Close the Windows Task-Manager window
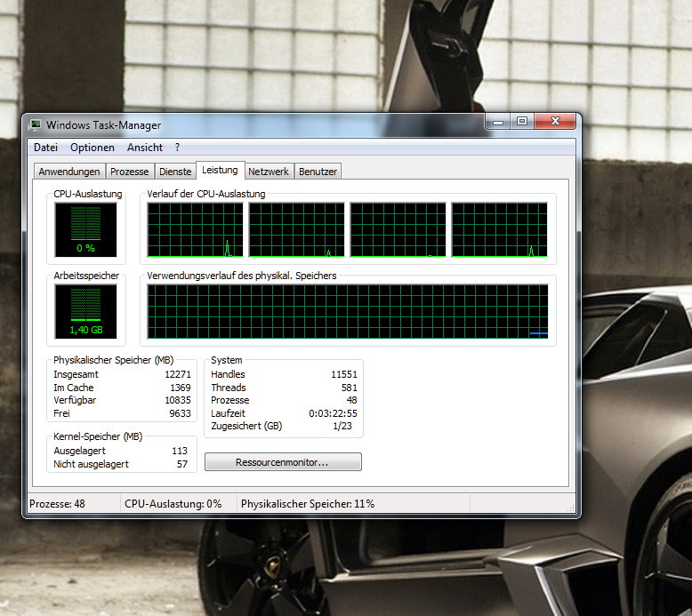Screen dimensions: 692x616 coord(555,122)
